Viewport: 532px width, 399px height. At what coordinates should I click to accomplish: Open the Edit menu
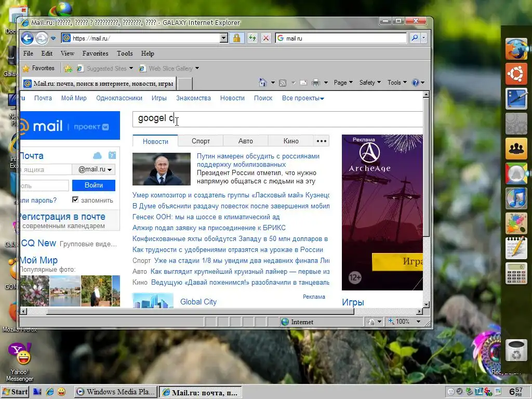(47, 54)
